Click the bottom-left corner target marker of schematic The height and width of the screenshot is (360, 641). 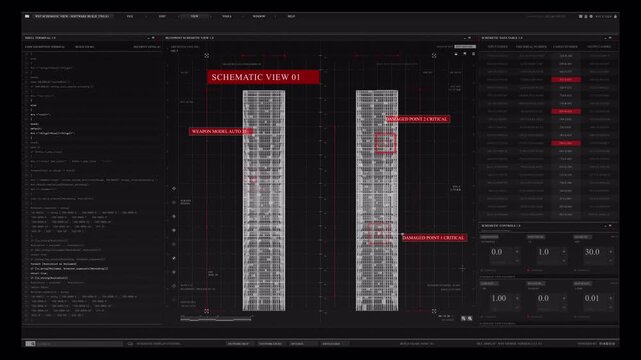pyautogui.click(x=207, y=311)
